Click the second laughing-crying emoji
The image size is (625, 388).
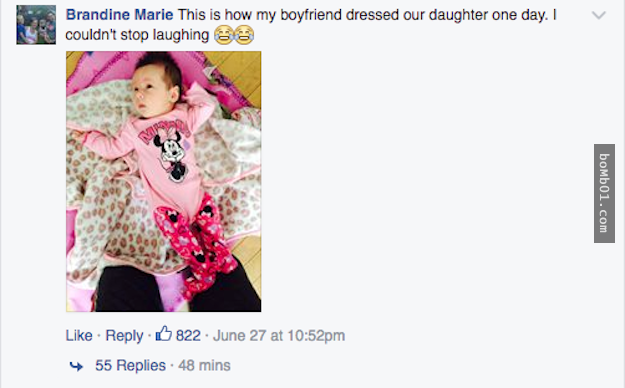pyautogui.click(x=244, y=35)
